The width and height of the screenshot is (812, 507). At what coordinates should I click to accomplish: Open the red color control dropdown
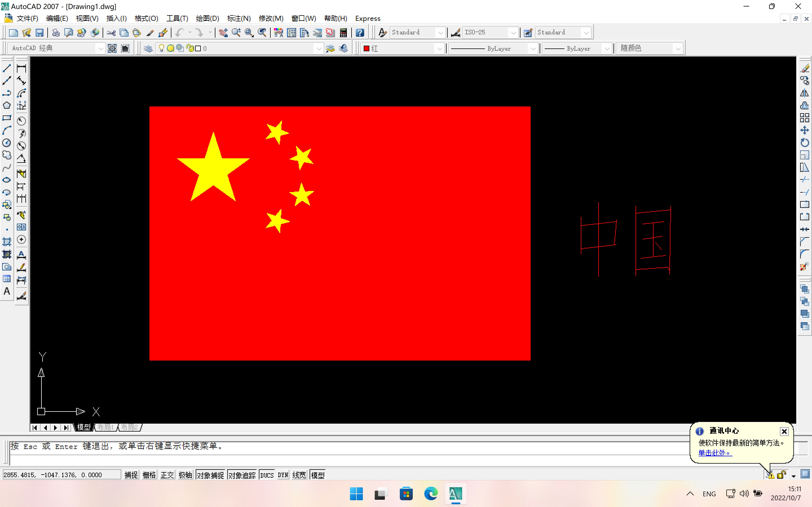coord(439,49)
